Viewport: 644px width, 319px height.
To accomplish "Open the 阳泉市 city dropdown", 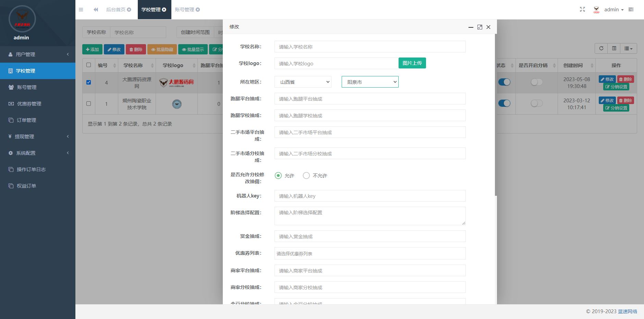I will tap(370, 82).
